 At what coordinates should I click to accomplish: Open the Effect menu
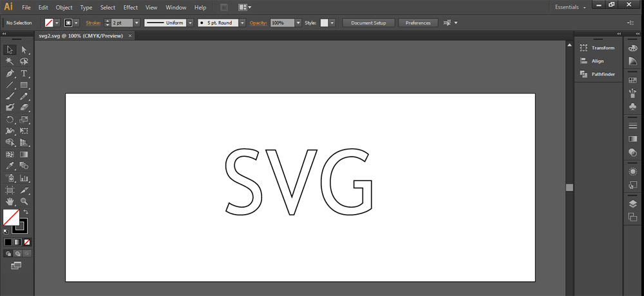coord(131,7)
